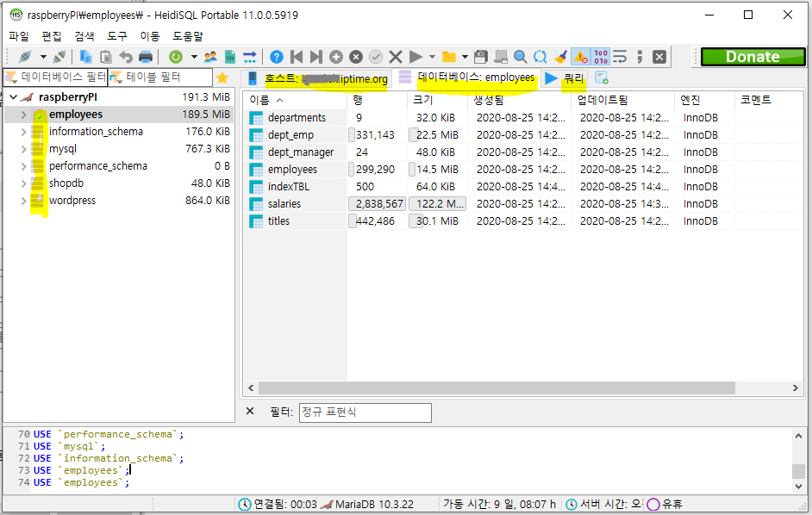This screenshot has height=515, width=812.
Task: Refresh using the green reload icon
Action: point(176,57)
